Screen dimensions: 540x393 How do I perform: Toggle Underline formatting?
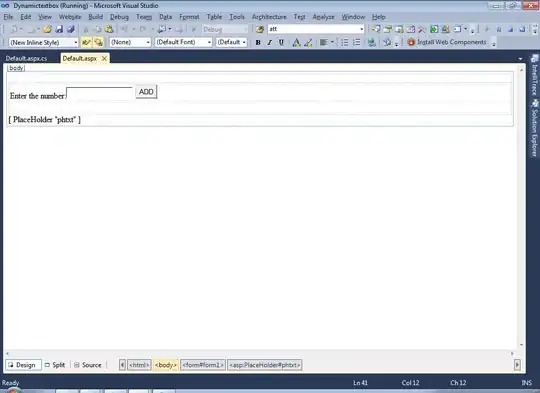tap(281, 42)
